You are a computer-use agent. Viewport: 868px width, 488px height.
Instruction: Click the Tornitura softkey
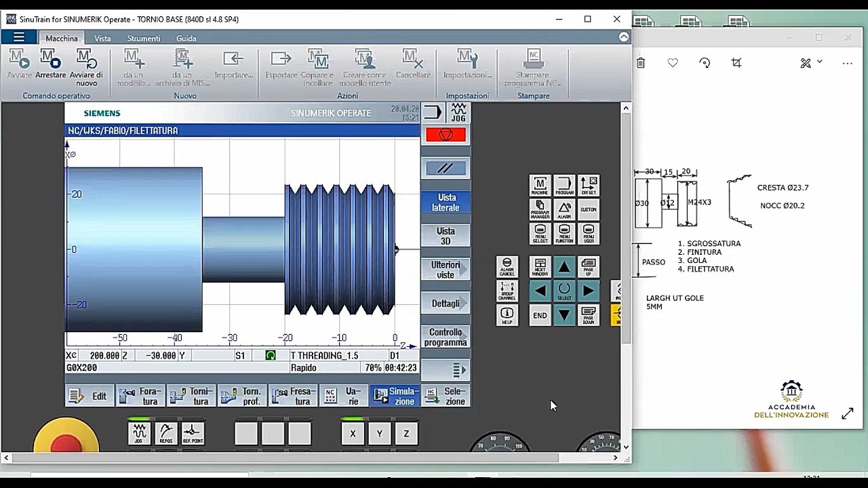(x=191, y=396)
